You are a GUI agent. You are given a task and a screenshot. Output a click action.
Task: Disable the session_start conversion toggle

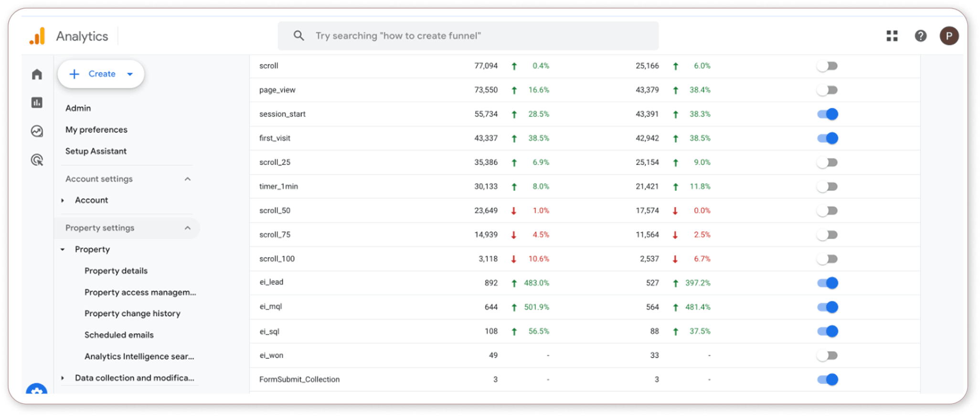[827, 114]
